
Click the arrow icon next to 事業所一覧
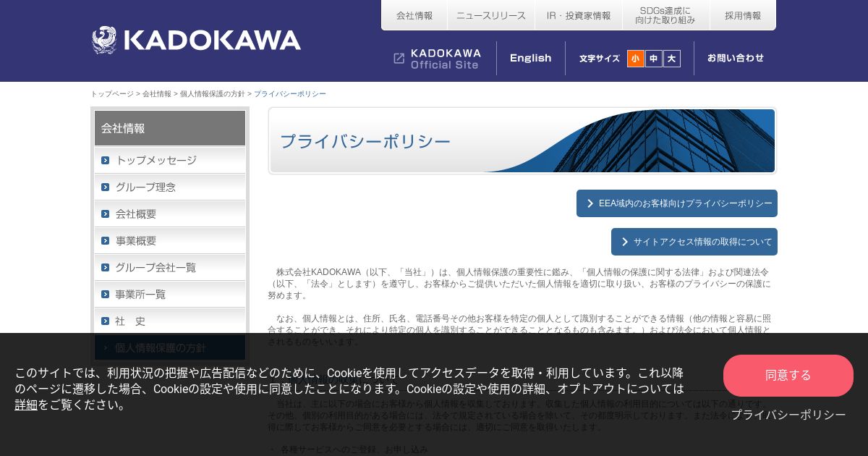click(x=105, y=294)
